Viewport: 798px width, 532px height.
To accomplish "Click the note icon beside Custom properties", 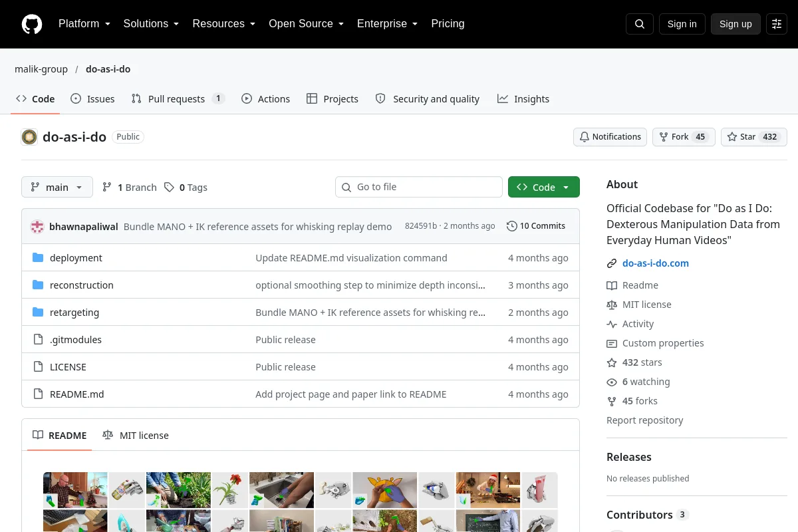I will [612, 343].
